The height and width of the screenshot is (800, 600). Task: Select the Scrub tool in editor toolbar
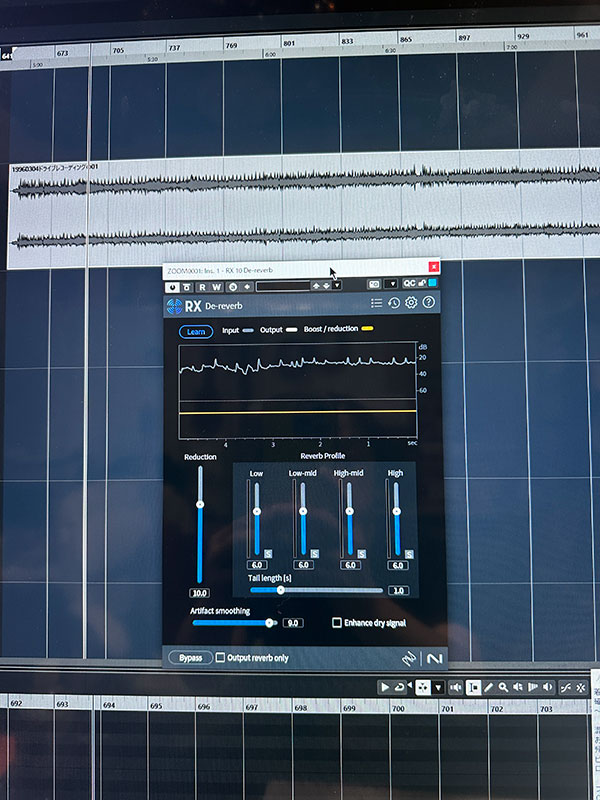pos(533,688)
